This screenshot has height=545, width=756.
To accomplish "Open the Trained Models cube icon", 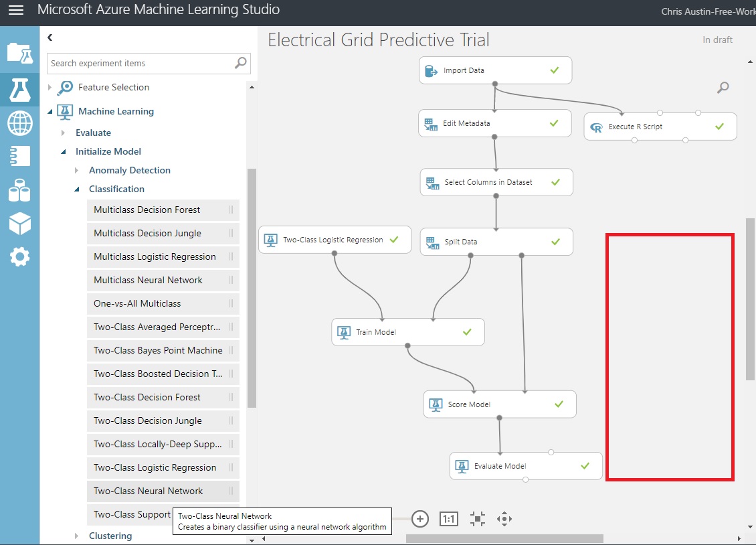I will tap(20, 224).
